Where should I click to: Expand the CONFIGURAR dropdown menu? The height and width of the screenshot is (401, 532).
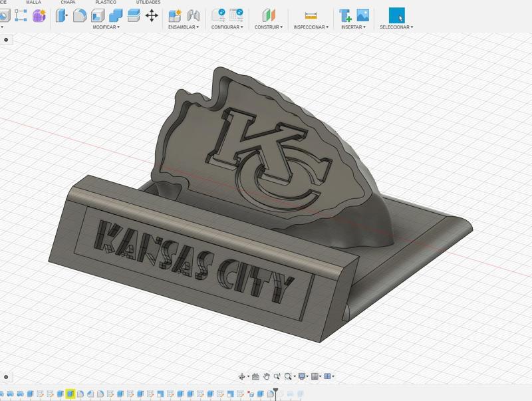(x=227, y=27)
